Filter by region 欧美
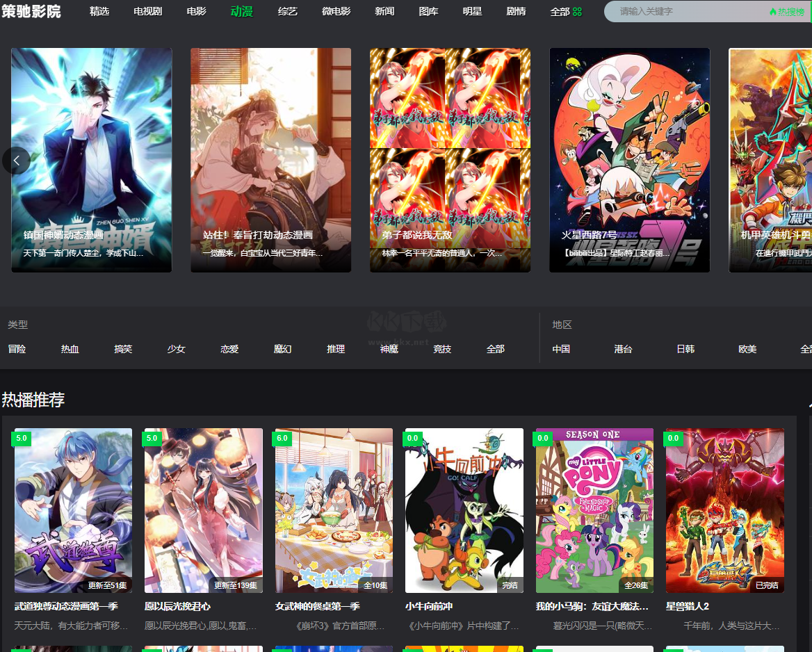 748,349
